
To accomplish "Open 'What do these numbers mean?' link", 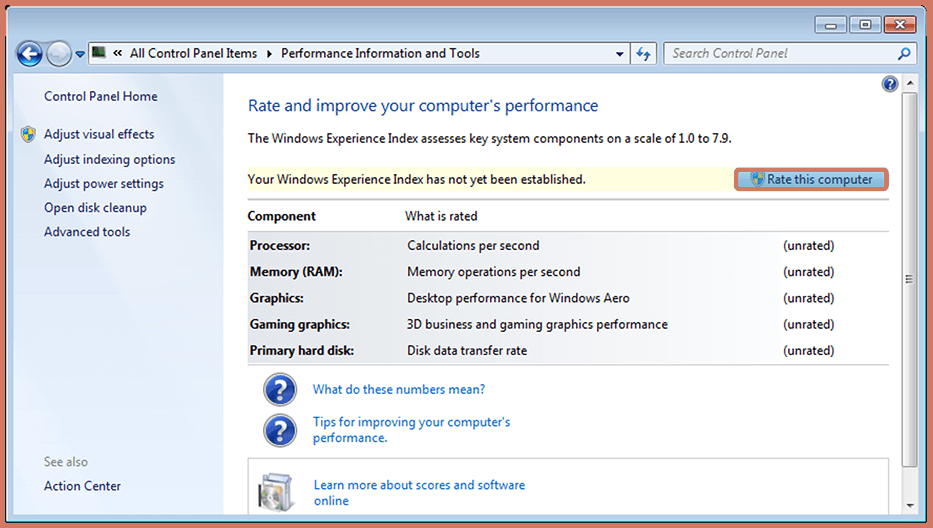I will coord(398,390).
